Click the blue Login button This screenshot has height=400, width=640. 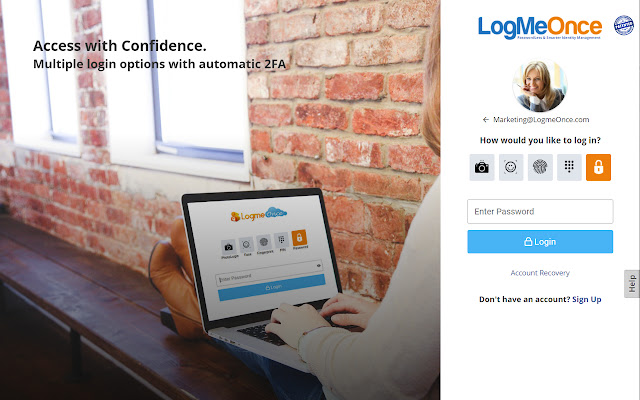[540, 242]
